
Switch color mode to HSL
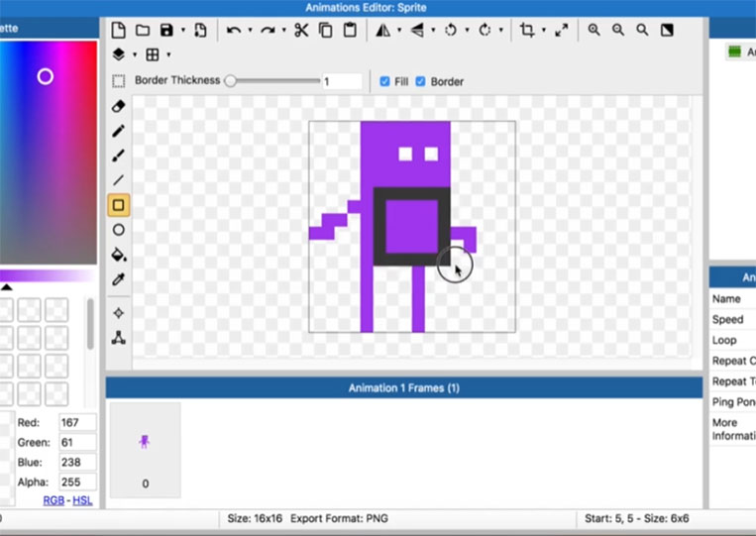[x=82, y=500]
